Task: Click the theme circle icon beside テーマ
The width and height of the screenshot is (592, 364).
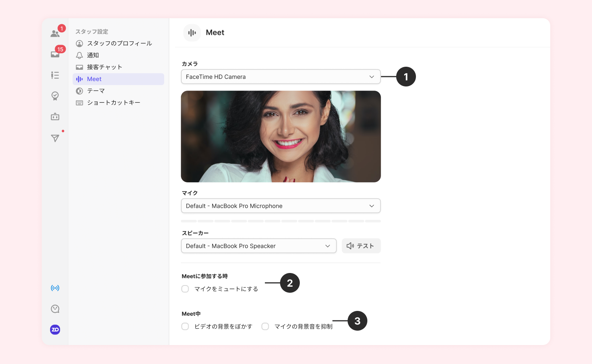Action: pyautogui.click(x=79, y=91)
